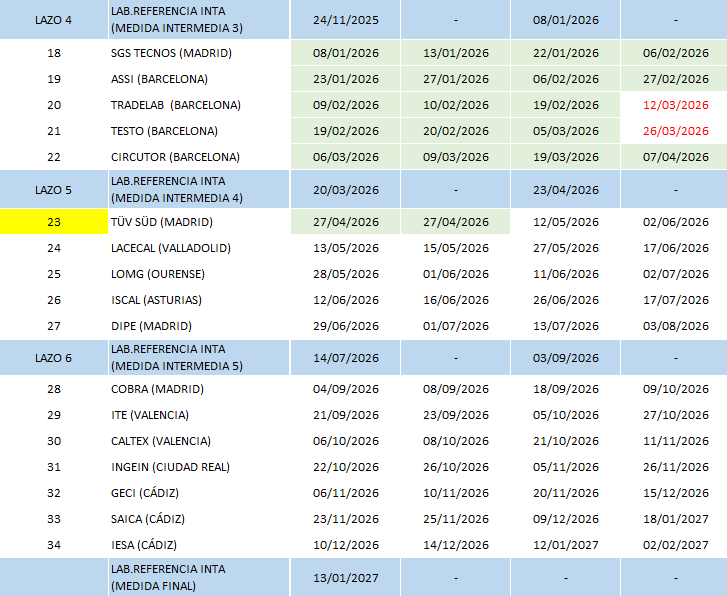Click the red date 26/03/2026
Image resolution: width=727 pixels, height=596 pixels.
(676, 131)
